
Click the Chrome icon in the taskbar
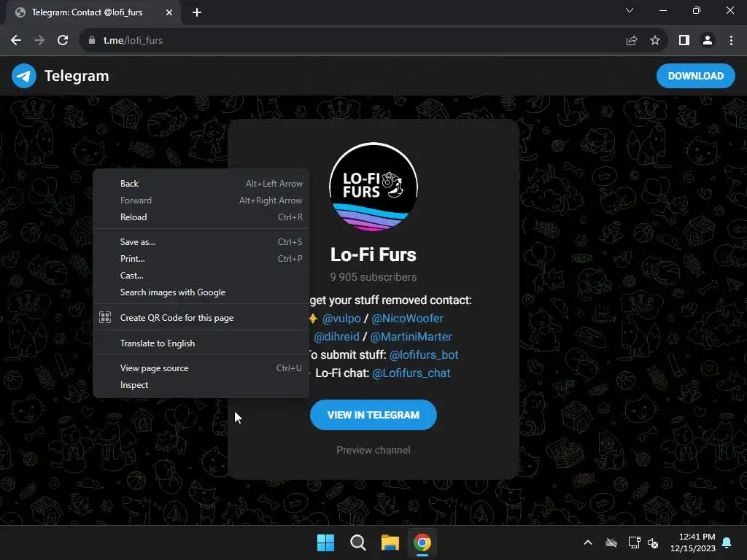tap(422, 542)
